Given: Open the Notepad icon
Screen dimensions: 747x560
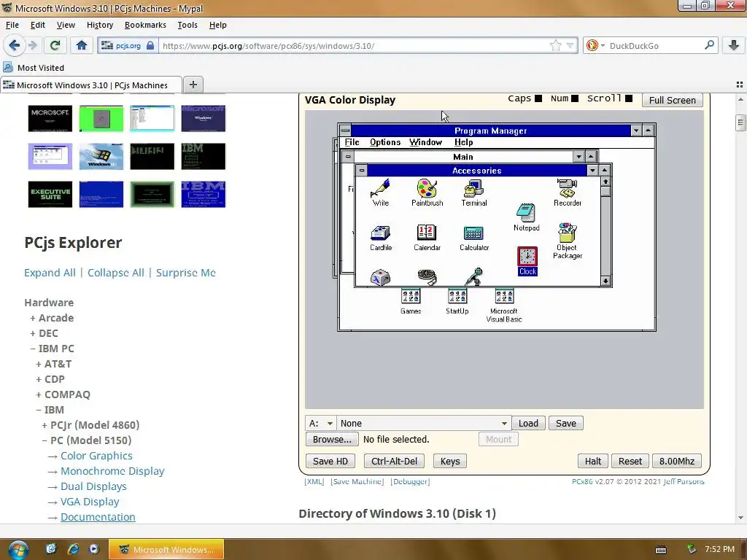Looking at the screenshot, I should pos(527,217).
